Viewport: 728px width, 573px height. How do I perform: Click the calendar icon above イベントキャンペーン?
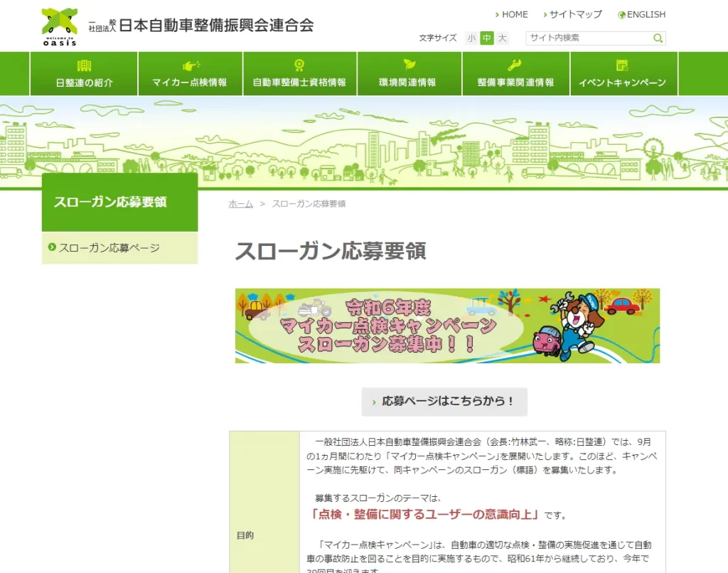[622, 65]
